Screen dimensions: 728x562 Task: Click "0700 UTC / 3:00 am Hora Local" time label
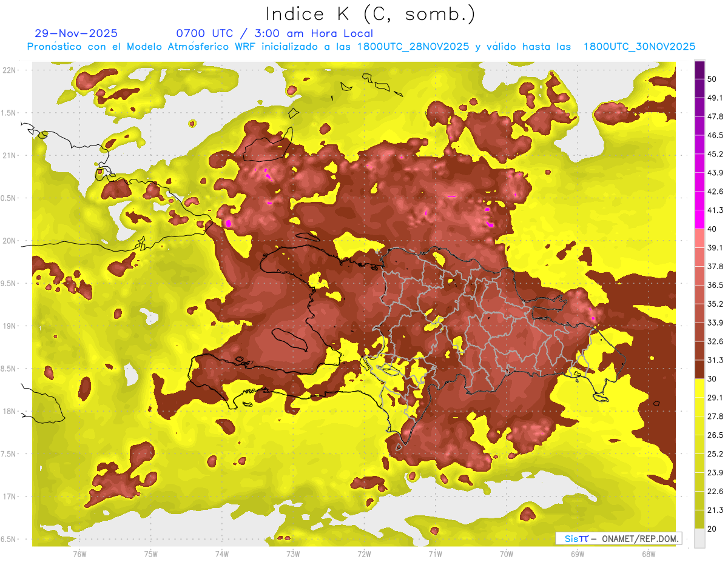coord(274,33)
